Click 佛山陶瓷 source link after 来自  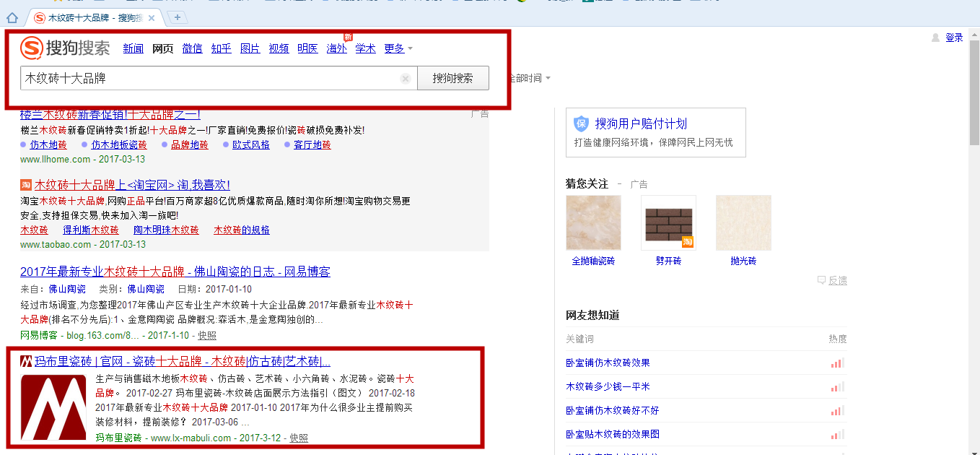click(69, 289)
